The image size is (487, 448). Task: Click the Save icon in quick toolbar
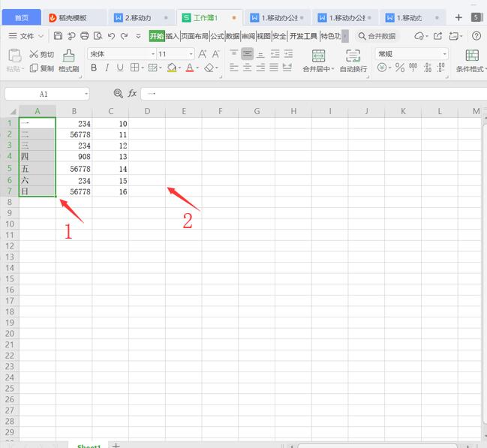[58, 36]
